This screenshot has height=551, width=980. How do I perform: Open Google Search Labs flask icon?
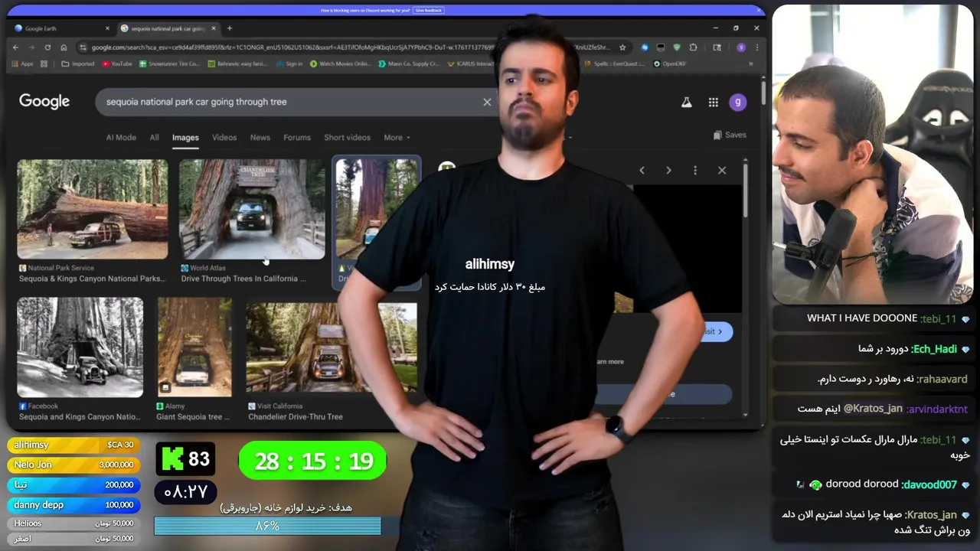pyautogui.click(x=687, y=102)
